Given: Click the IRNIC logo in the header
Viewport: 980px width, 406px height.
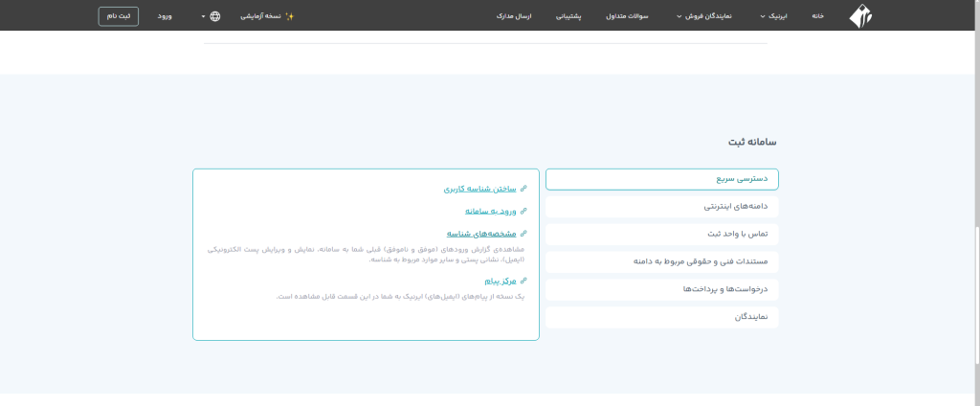Looking at the screenshot, I should 860,16.
